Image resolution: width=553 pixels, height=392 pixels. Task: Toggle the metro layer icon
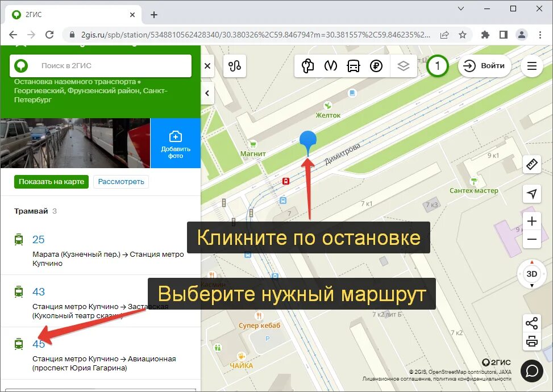click(330, 65)
